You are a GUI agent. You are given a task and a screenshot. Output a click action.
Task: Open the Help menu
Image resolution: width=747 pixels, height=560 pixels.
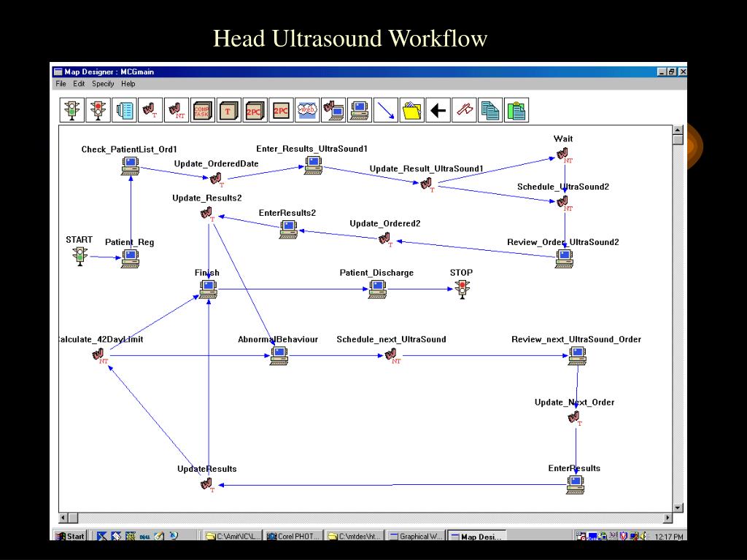[x=128, y=84]
